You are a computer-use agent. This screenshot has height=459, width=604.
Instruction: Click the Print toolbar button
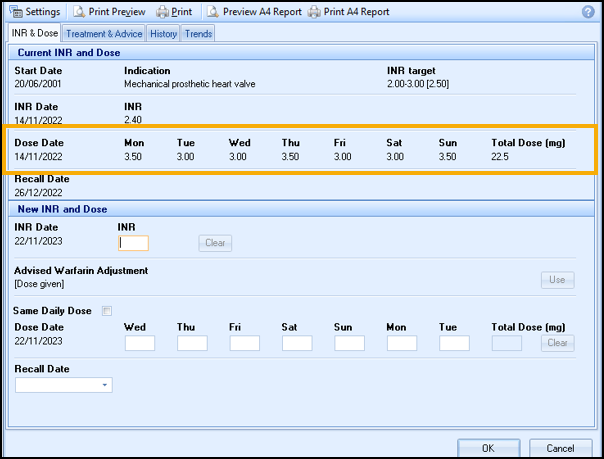tap(174, 12)
